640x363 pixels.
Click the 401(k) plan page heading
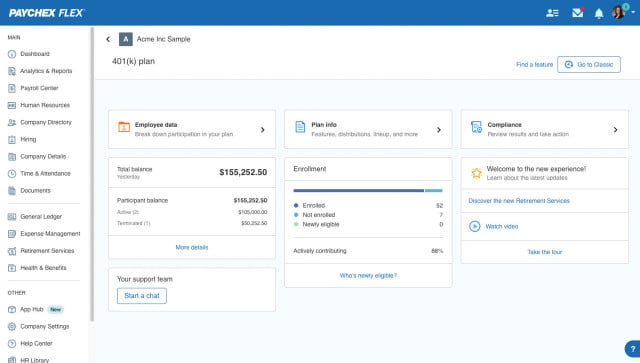[133, 61]
